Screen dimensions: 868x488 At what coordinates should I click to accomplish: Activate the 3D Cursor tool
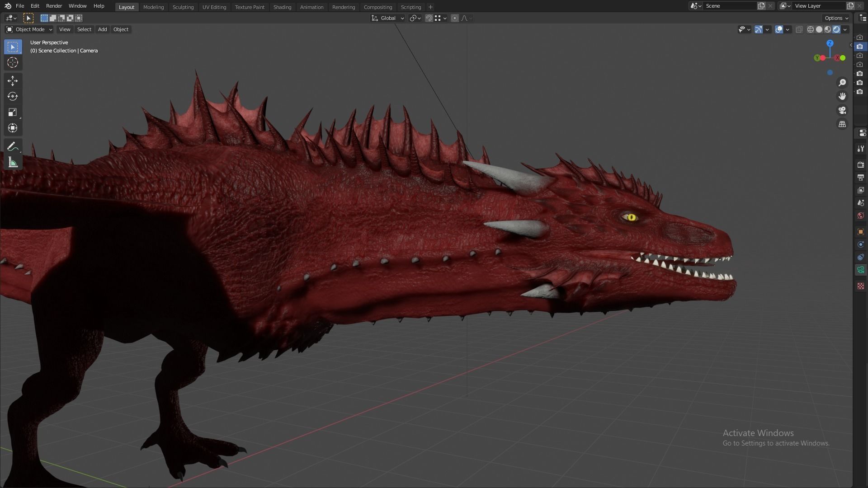(13, 62)
